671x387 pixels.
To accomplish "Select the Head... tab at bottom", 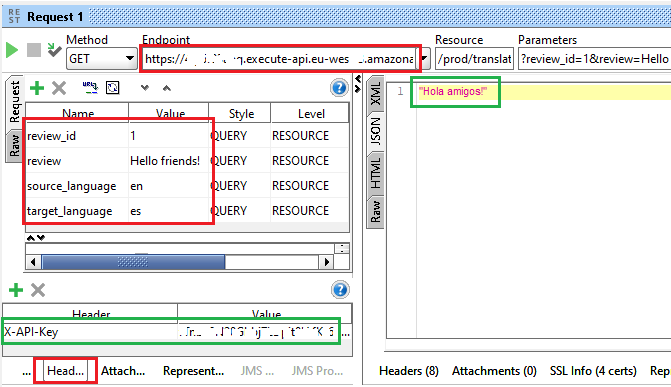I will (x=65, y=371).
